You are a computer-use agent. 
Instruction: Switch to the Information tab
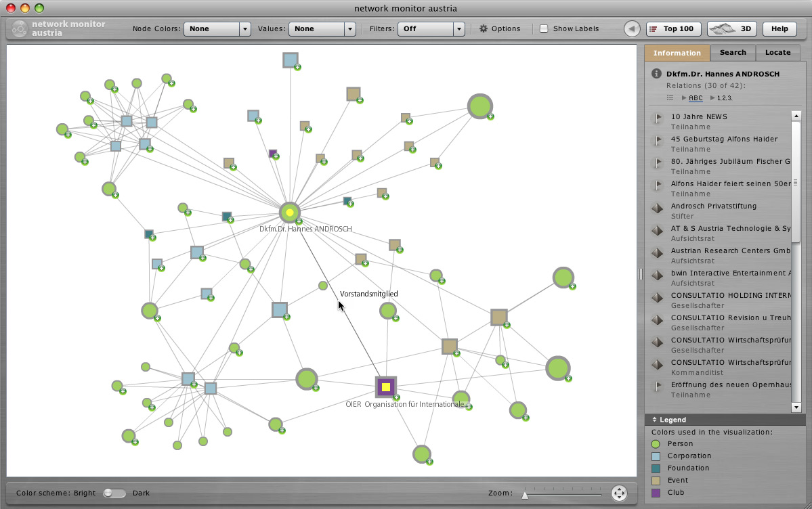tap(677, 53)
